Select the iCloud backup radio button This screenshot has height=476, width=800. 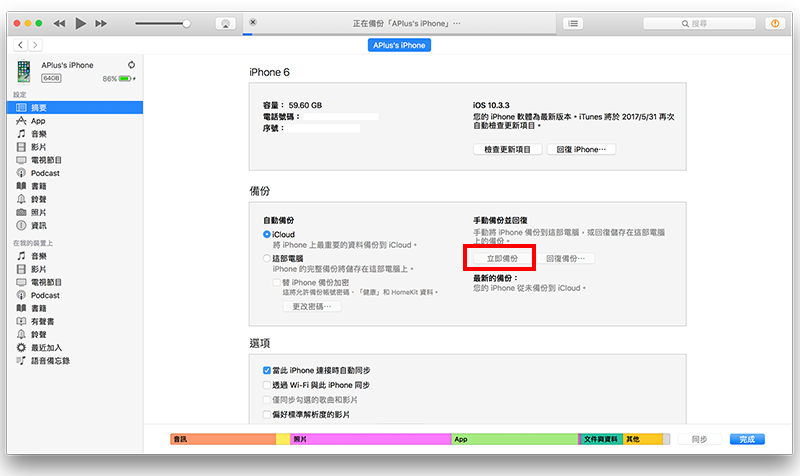(266, 235)
